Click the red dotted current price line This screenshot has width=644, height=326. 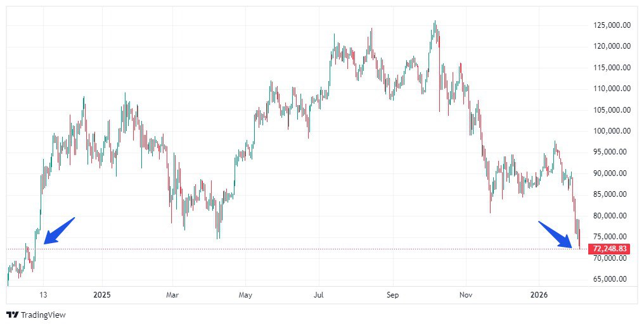coord(317,249)
